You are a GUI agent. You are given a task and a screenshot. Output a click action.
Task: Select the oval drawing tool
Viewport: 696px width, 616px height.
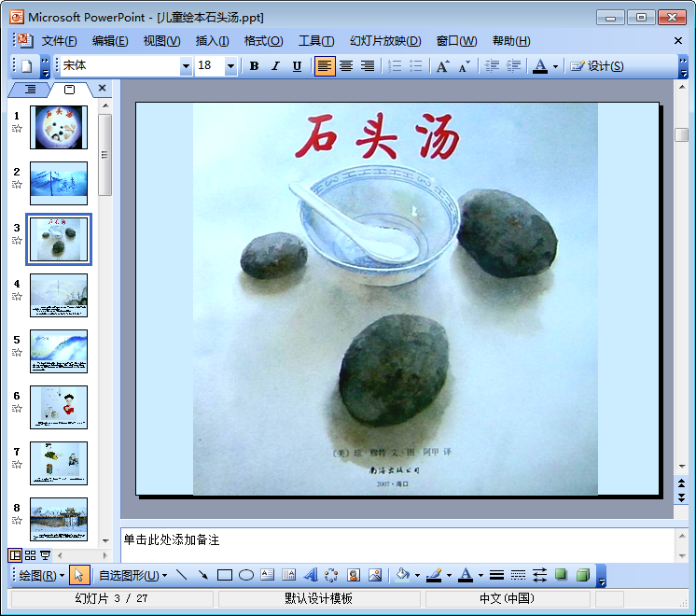point(246,575)
